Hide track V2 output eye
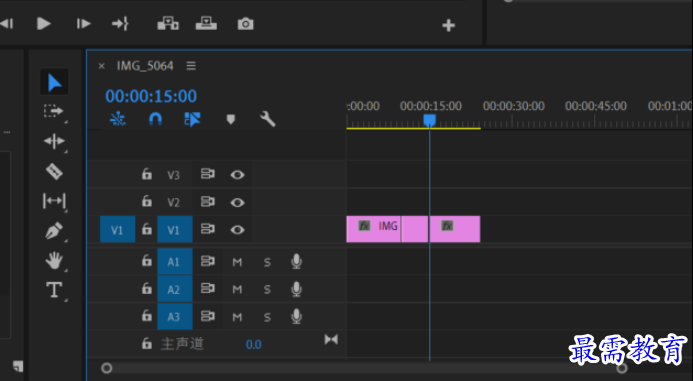The width and height of the screenshot is (693, 381). [x=237, y=202]
